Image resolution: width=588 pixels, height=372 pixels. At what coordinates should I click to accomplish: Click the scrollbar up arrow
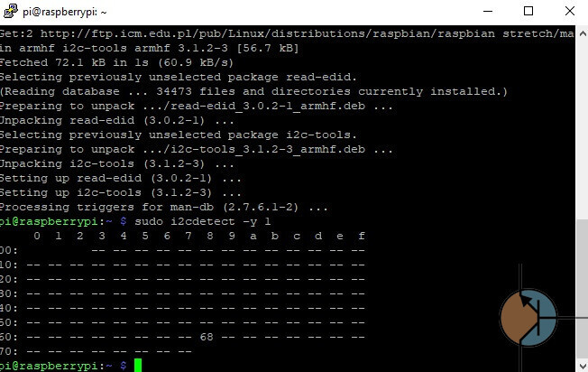(x=583, y=33)
